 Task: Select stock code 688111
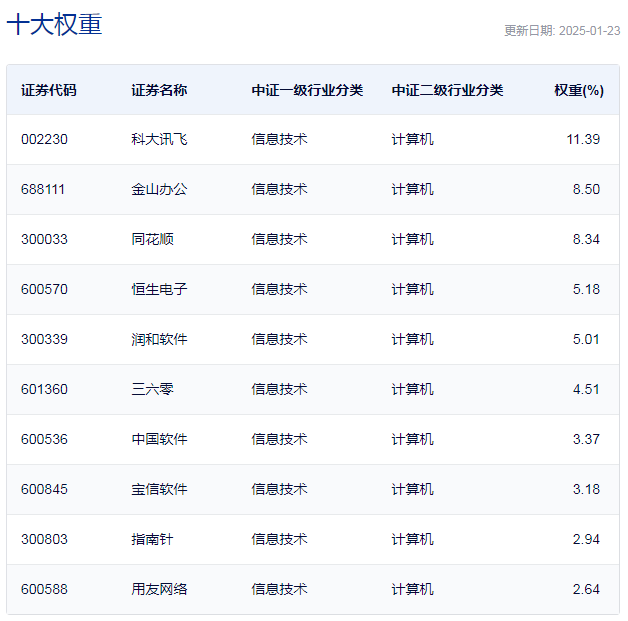[43, 189]
